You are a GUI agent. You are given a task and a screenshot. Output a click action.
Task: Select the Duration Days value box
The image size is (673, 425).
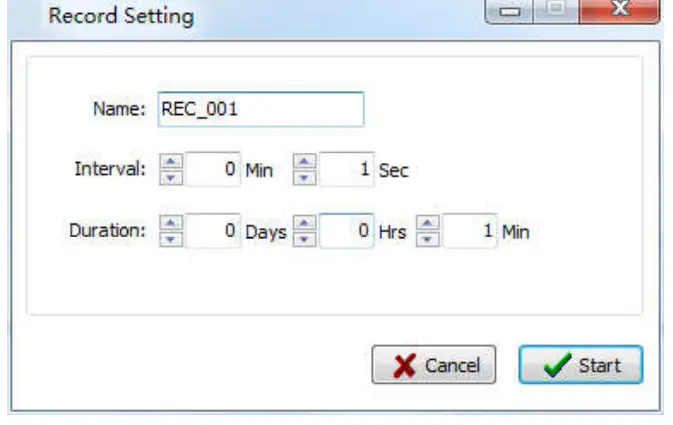(x=213, y=231)
